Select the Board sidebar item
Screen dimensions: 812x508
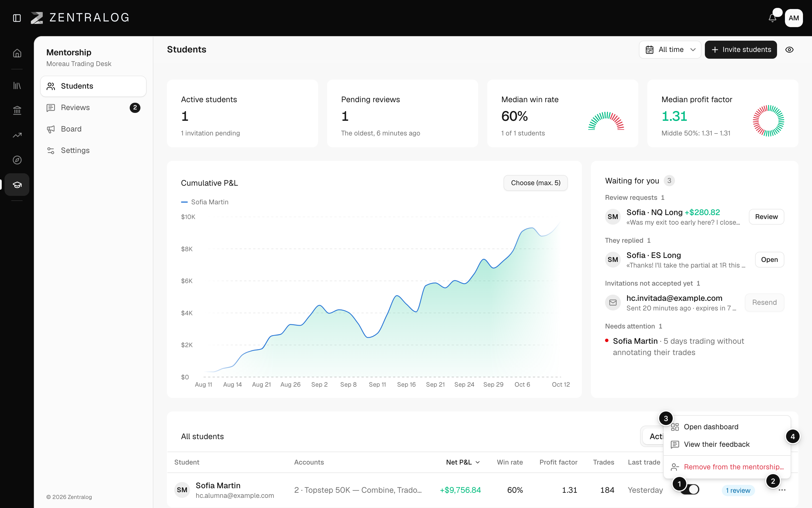click(93, 129)
